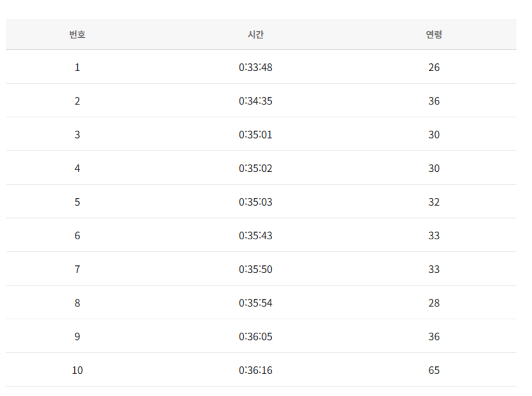Viewport: 532px width, 396px height.
Task: Click the 시간 column header
Action: [x=256, y=35]
